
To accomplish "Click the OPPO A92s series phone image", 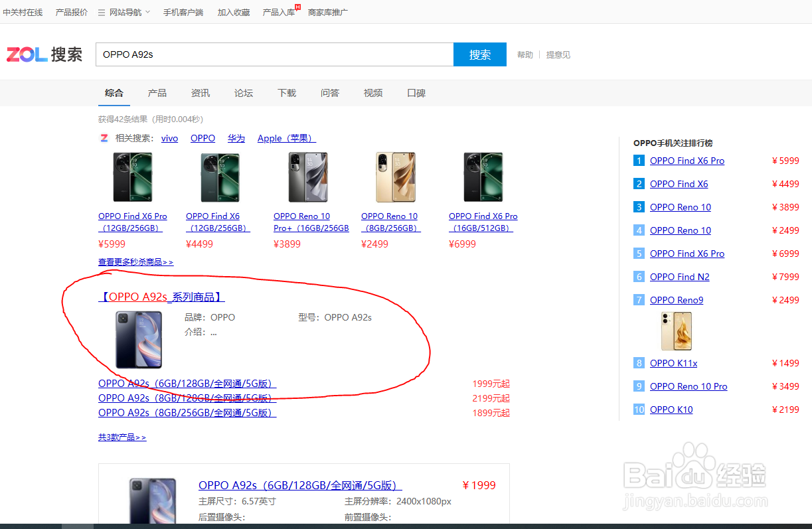I will (x=139, y=339).
